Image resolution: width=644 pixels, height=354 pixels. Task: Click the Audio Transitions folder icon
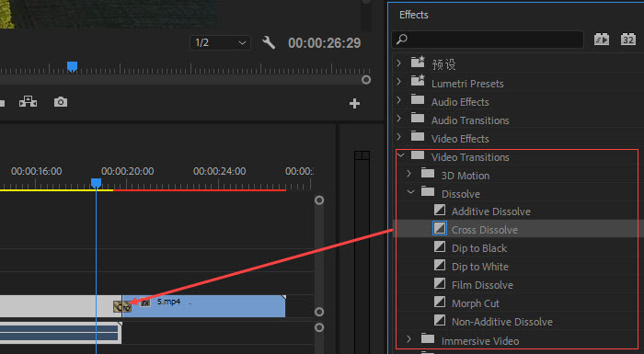[x=418, y=119]
